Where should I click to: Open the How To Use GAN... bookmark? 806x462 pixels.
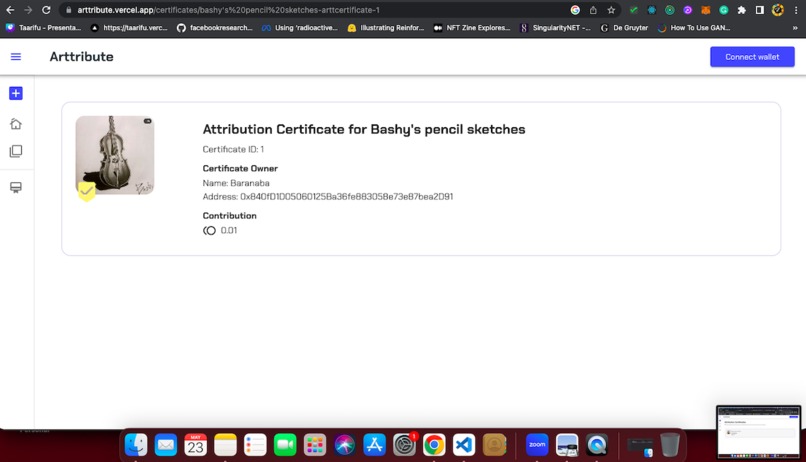(x=694, y=28)
